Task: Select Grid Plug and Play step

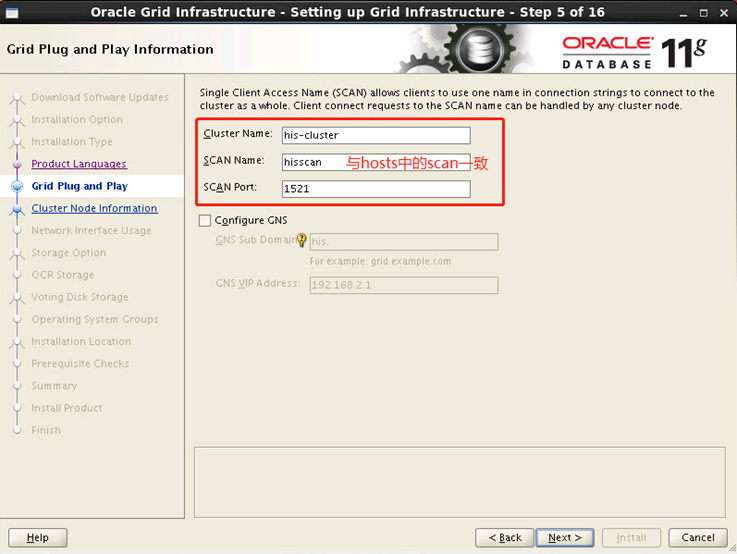Action: coord(80,186)
